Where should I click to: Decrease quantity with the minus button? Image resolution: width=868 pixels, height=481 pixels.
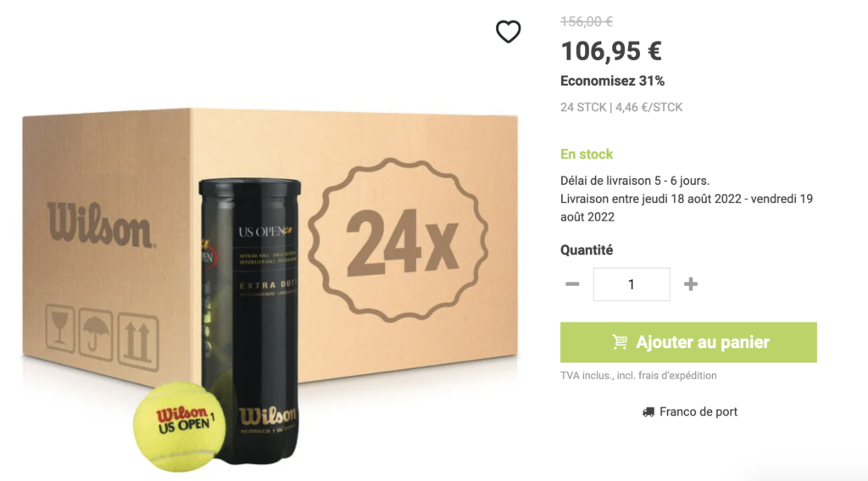572,284
